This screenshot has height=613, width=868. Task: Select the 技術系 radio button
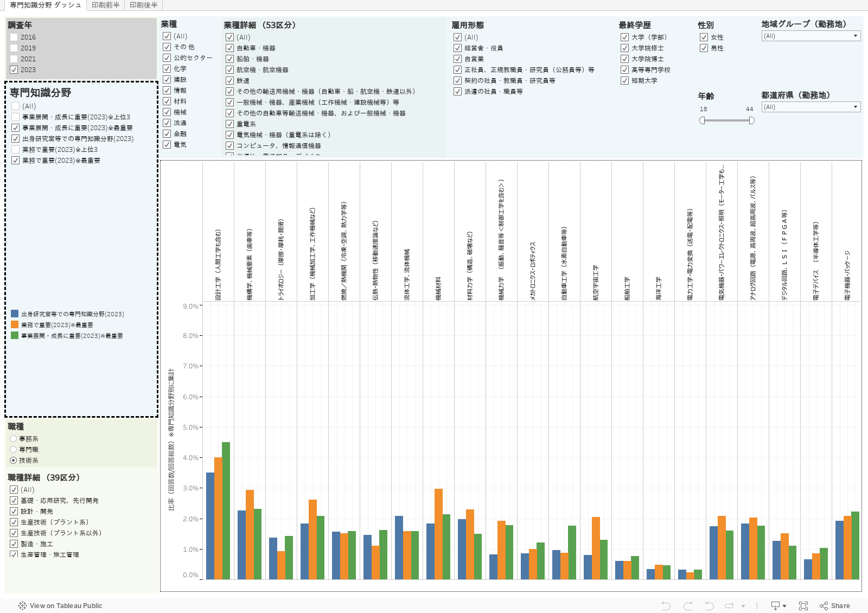pos(14,461)
